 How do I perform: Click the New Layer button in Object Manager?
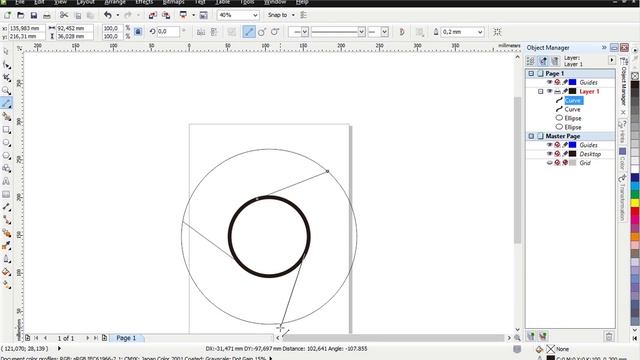click(530, 336)
